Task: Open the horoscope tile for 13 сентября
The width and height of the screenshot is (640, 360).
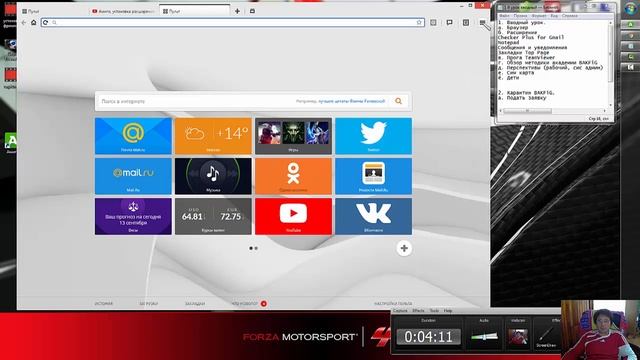Action: (x=133, y=216)
